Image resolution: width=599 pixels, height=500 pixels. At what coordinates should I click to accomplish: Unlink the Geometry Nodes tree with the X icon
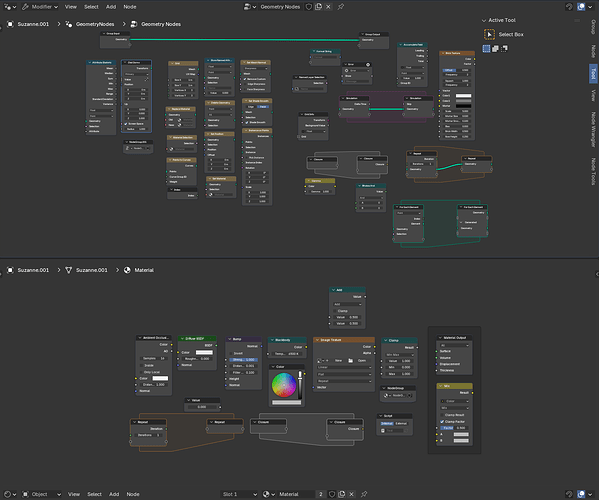click(x=328, y=7)
